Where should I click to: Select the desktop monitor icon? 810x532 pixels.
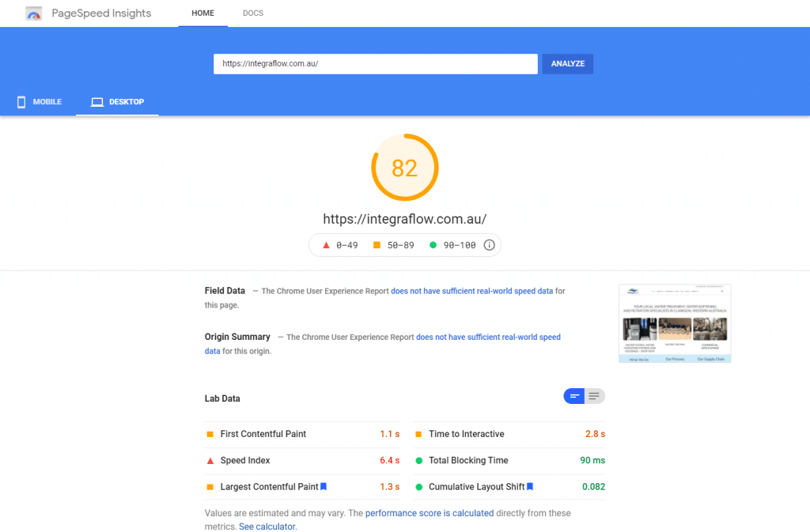pos(97,101)
